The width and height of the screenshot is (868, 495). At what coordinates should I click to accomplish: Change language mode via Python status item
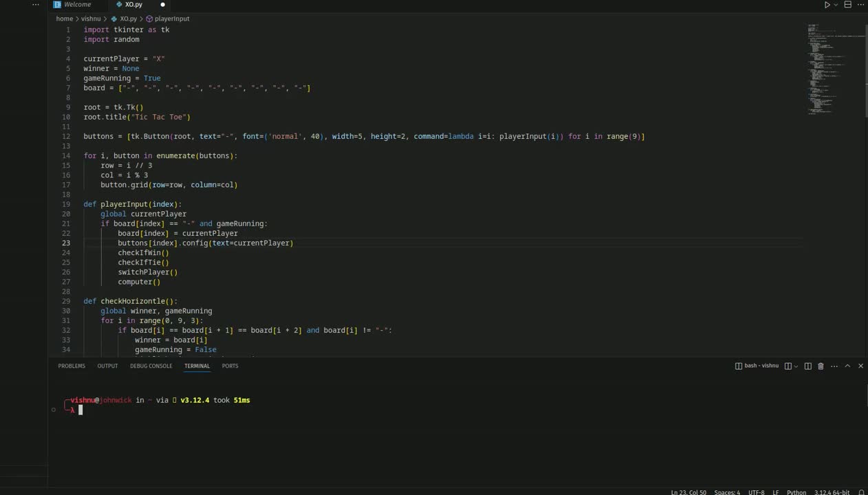[x=796, y=492]
